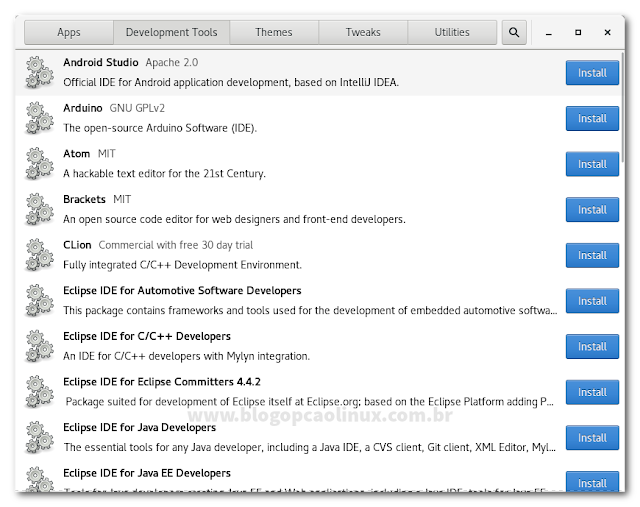
Task: Install Brackets
Action: point(592,210)
